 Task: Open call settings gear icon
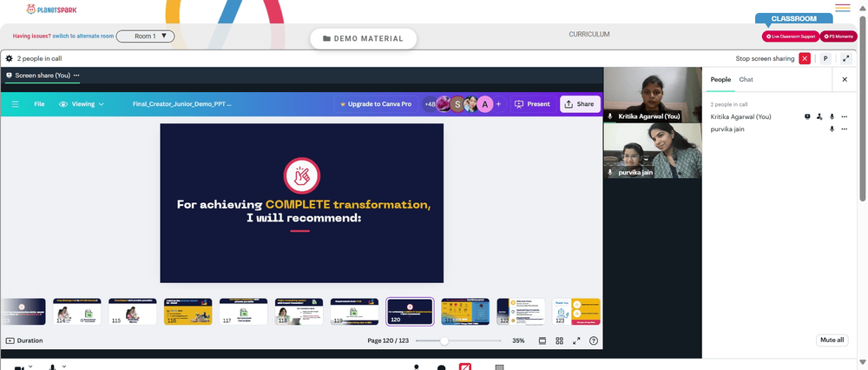9,58
